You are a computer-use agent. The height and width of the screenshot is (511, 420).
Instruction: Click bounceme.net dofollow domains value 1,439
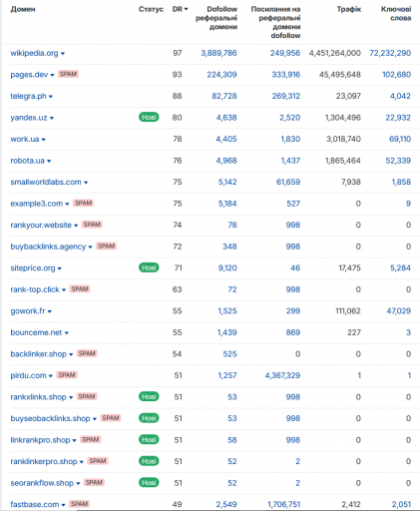coord(227,332)
